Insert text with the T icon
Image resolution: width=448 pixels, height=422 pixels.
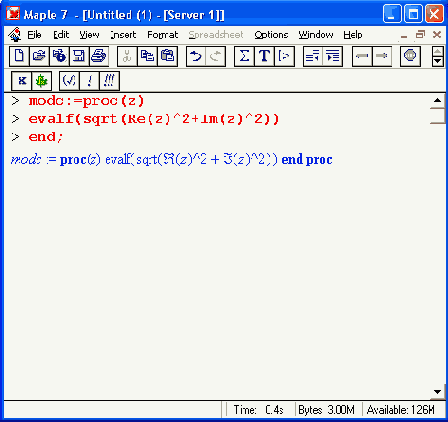(x=264, y=56)
